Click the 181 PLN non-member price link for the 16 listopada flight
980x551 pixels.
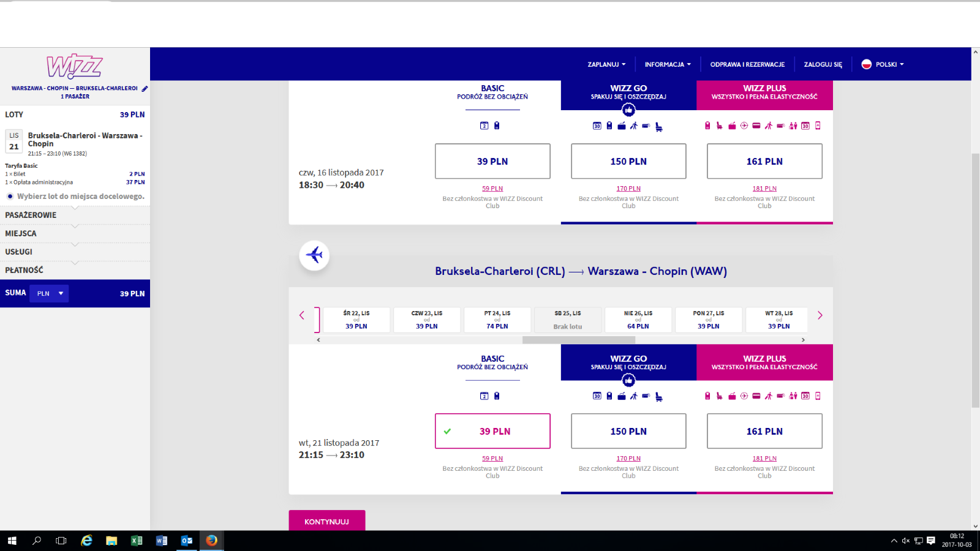[x=764, y=189]
